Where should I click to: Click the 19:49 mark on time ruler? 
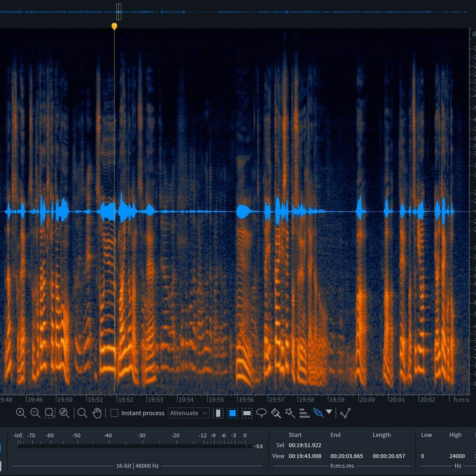(35, 399)
